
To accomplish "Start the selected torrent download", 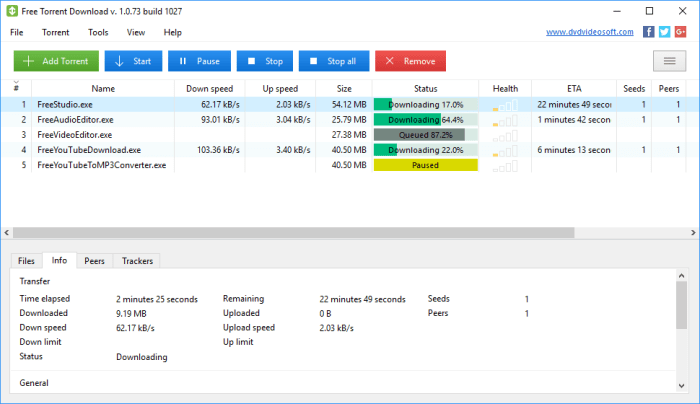I will click(133, 61).
